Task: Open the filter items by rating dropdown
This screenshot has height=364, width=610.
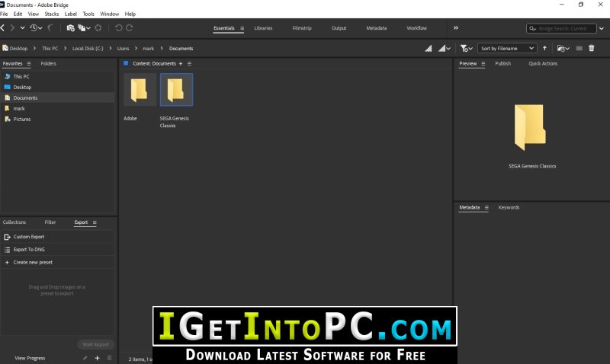Action: point(467,48)
